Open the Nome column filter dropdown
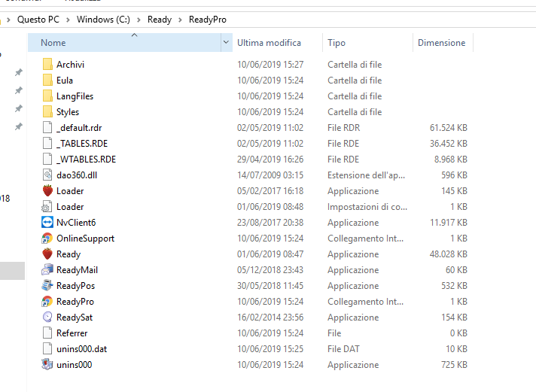Viewport: 536px width, 392px height. (x=227, y=43)
